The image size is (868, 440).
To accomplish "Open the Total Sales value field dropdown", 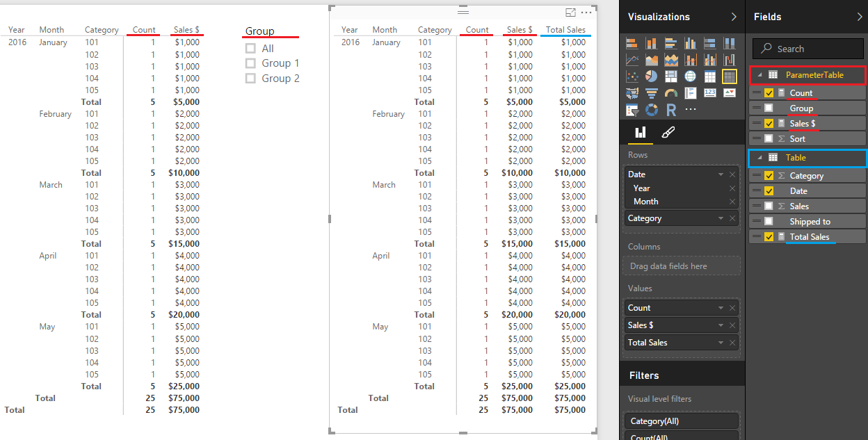I will click(x=721, y=343).
